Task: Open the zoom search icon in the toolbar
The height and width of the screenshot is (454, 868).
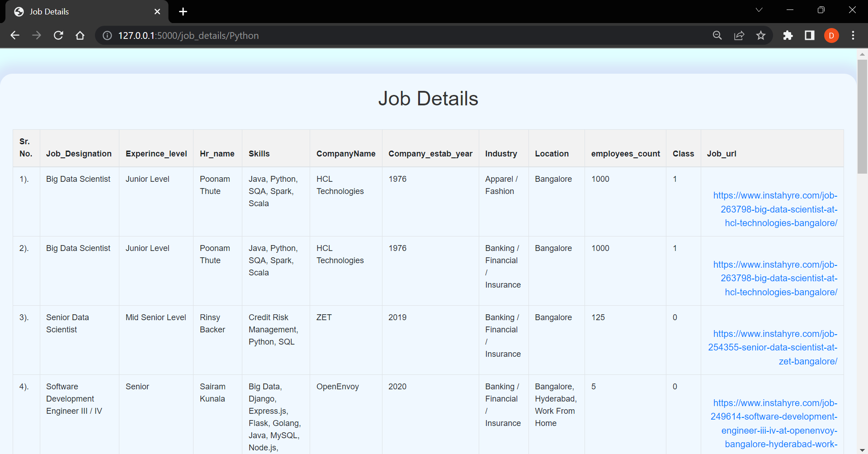Action: pyautogui.click(x=717, y=35)
